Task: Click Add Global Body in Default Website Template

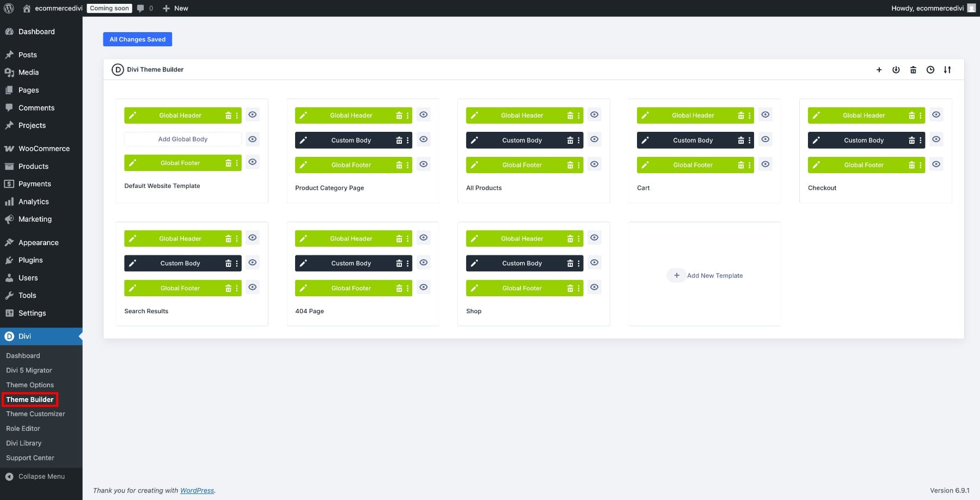Action: tap(183, 139)
